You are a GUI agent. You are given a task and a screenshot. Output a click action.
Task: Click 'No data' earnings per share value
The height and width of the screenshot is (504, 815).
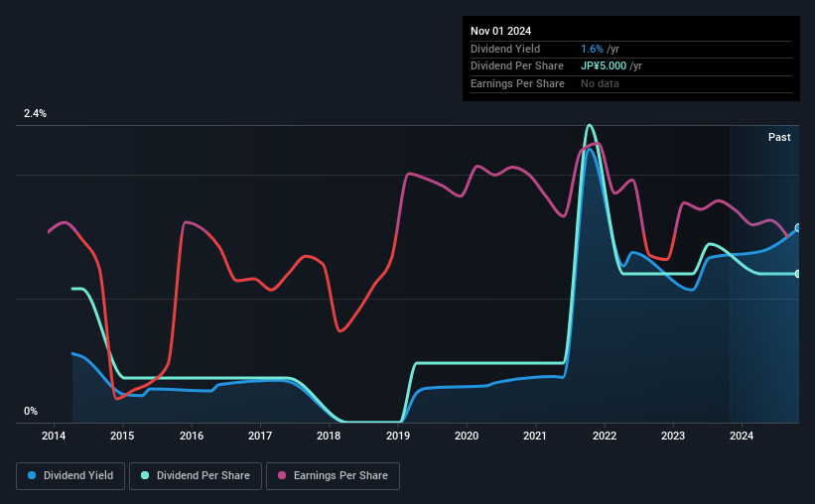(600, 83)
